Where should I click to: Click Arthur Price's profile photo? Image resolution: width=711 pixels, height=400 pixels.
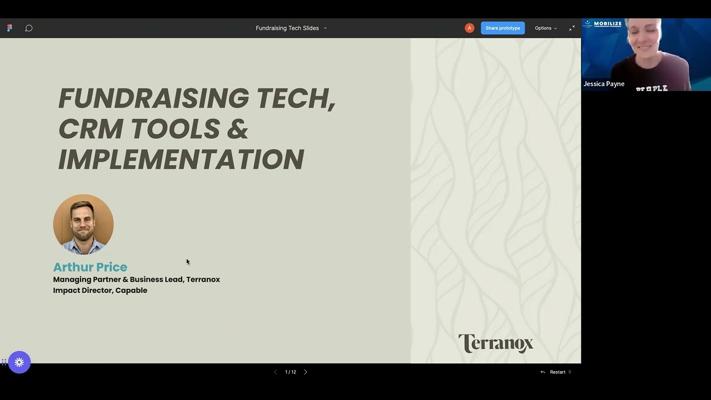pos(83,224)
